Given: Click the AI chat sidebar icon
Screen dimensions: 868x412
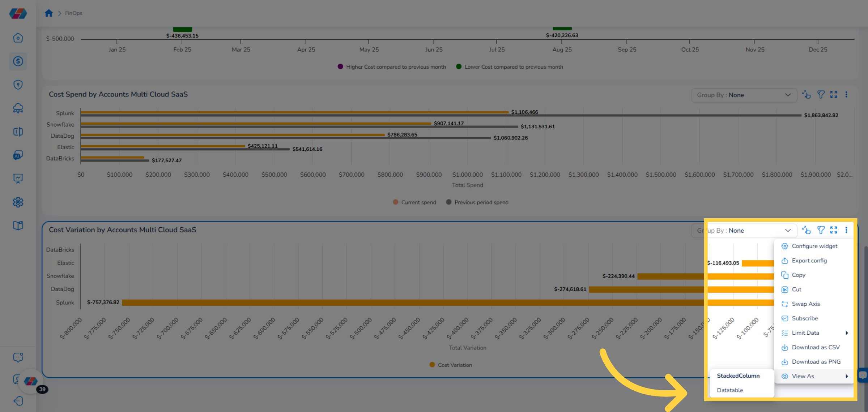Looking at the screenshot, I should click(x=18, y=155).
